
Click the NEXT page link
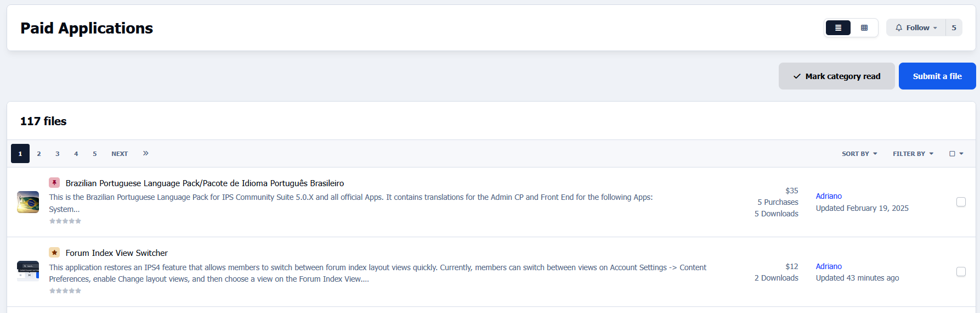[x=120, y=154]
